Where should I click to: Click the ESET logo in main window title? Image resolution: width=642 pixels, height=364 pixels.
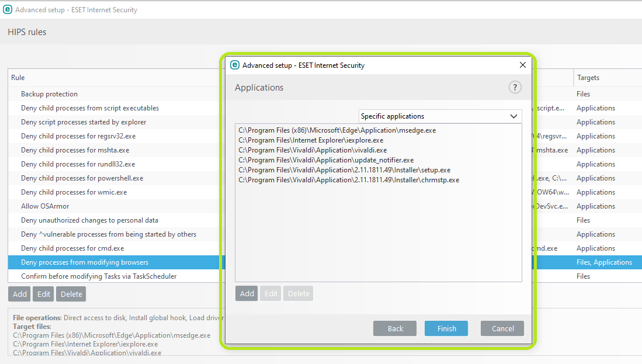pyautogui.click(x=8, y=9)
